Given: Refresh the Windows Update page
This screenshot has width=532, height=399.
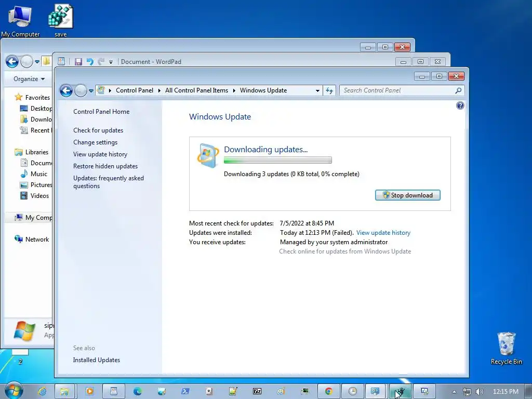Looking at the screenshot, I should [329, 90].
